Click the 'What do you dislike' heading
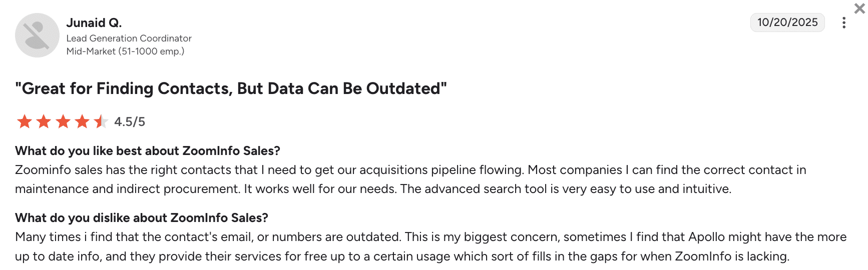 click(142, 217)
